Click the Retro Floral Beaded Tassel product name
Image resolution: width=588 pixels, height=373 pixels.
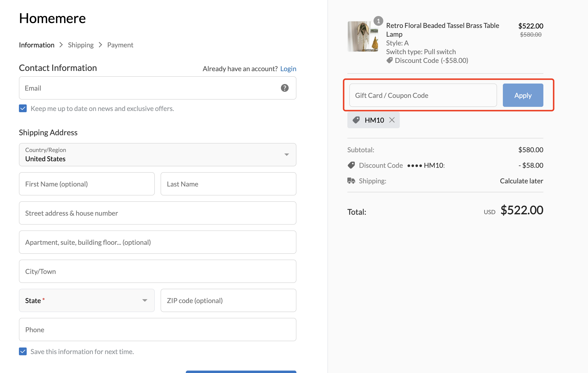(442, 30)
